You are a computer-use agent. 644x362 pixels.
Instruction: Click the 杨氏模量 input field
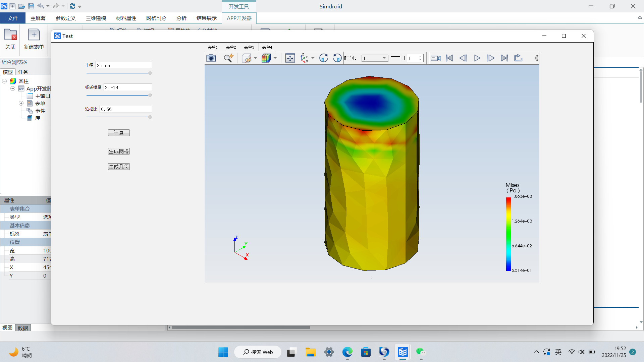[128, 87]
